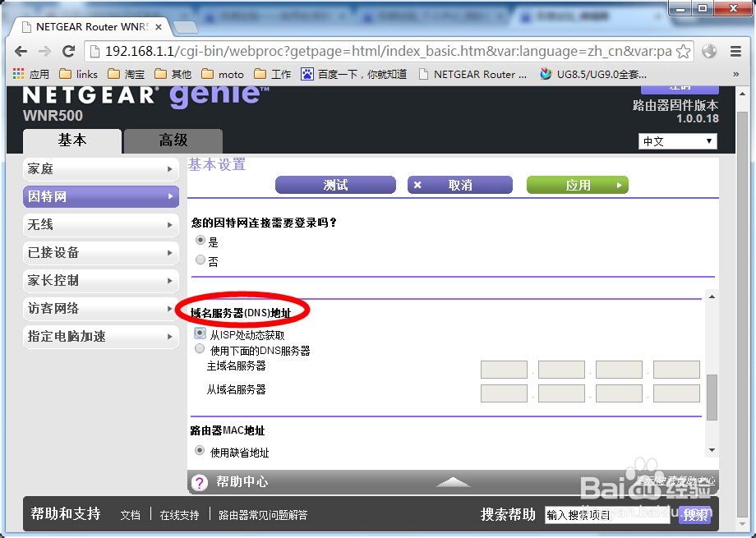Select 使用下面的DNS服务器 option

(200, 348)
